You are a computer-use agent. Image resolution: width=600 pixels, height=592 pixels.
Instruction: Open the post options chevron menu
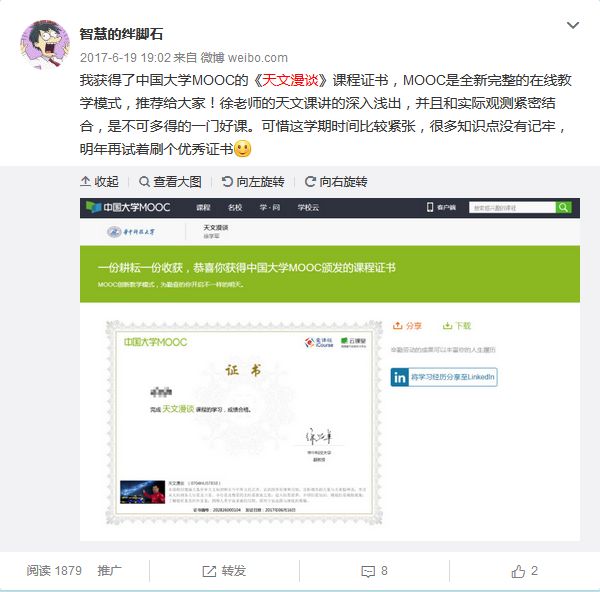572,26
